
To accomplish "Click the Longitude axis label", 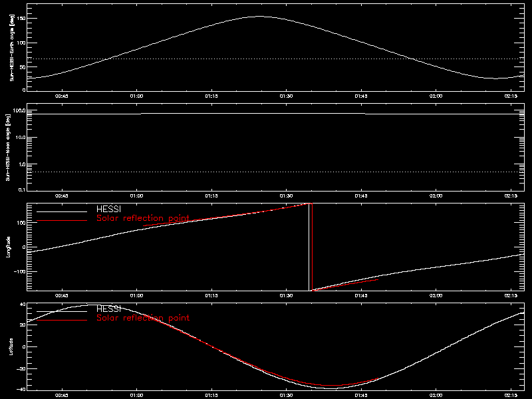I will pyautogui.click(x=9, y=247).
